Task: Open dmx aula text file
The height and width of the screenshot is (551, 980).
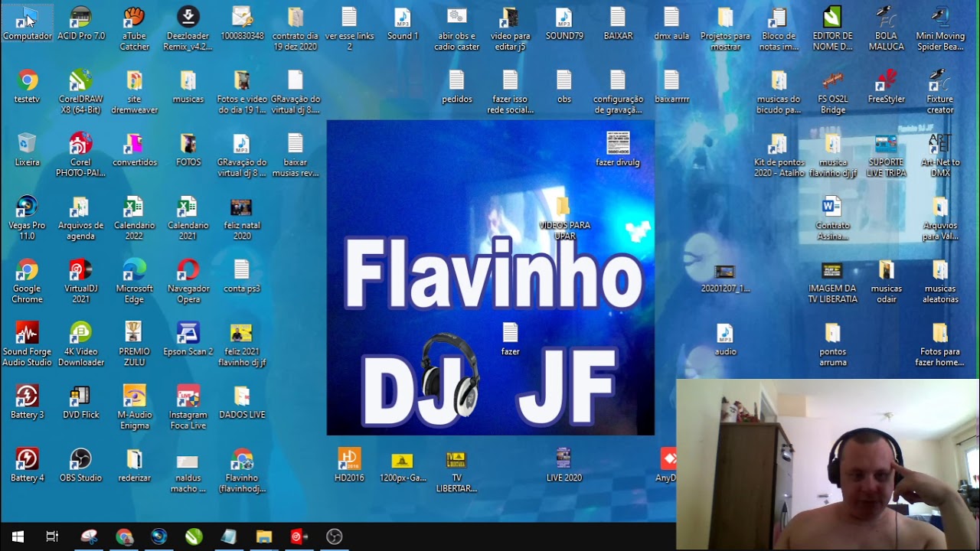Action: (671, 23)
